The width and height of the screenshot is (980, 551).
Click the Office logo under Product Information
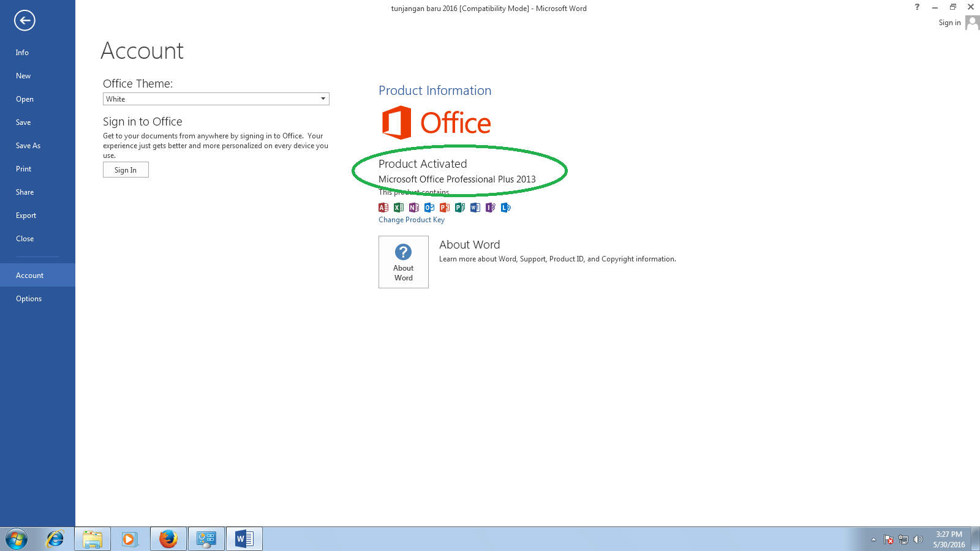click(436, 122)
